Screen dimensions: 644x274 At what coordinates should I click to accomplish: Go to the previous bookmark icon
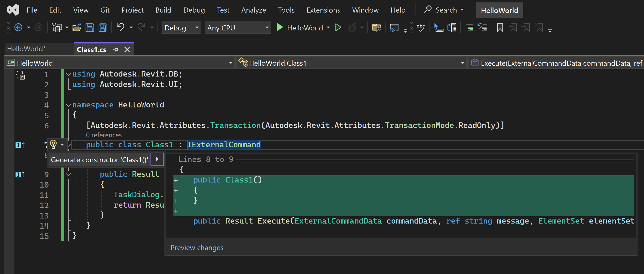pyautogui.click(x=513, y=28)
